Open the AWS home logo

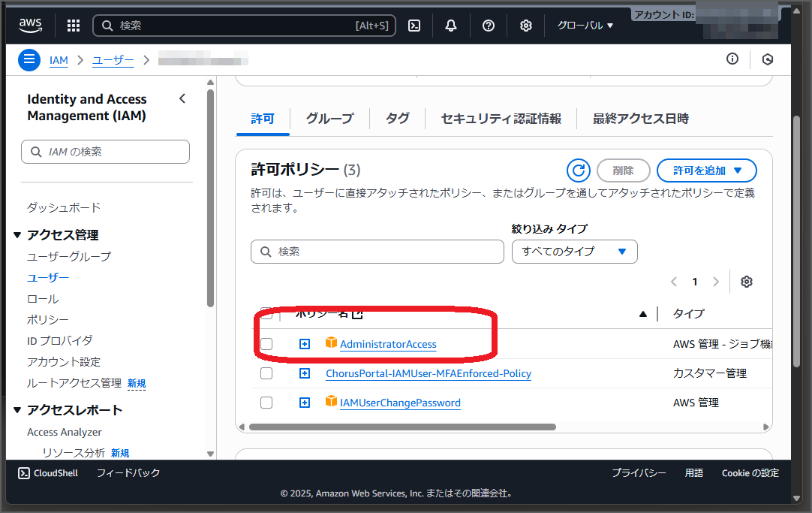31,25
